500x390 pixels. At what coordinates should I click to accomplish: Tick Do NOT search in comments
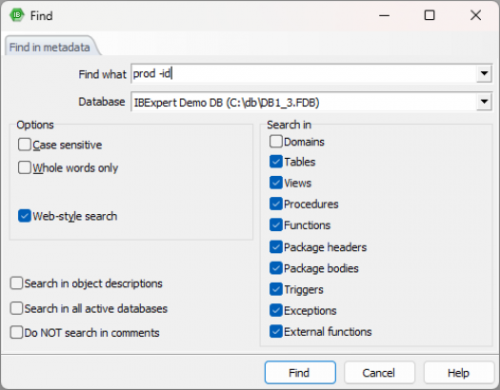tap(16, 332)
